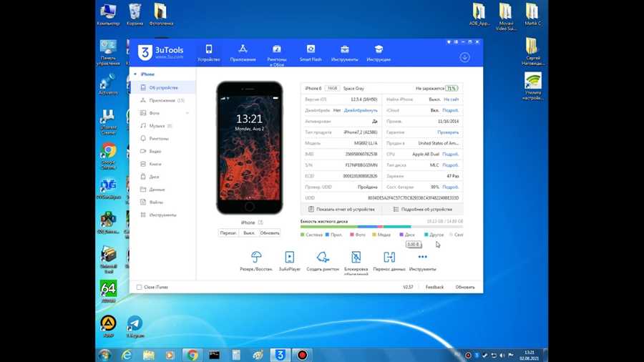Click the disk capacity usage bar
This screenshot has width=644, height=362.
point(381,227)
